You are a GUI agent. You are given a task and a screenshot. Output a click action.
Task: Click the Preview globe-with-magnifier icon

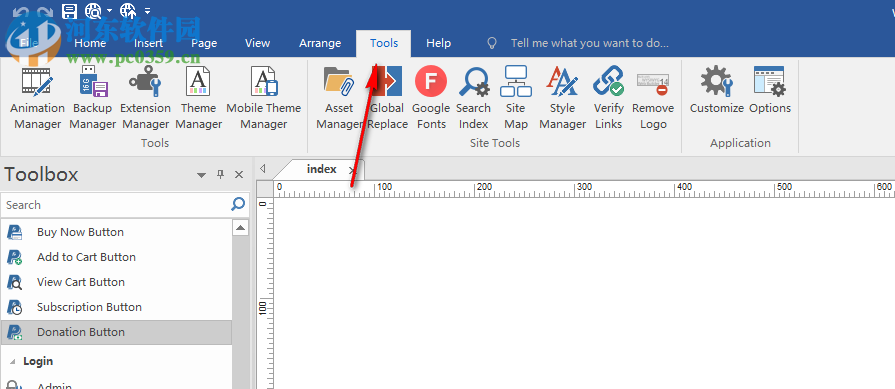click(93, 10)
